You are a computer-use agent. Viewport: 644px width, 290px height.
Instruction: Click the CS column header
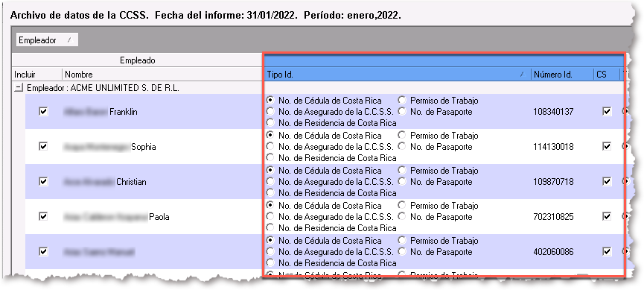tap(606, 75)
